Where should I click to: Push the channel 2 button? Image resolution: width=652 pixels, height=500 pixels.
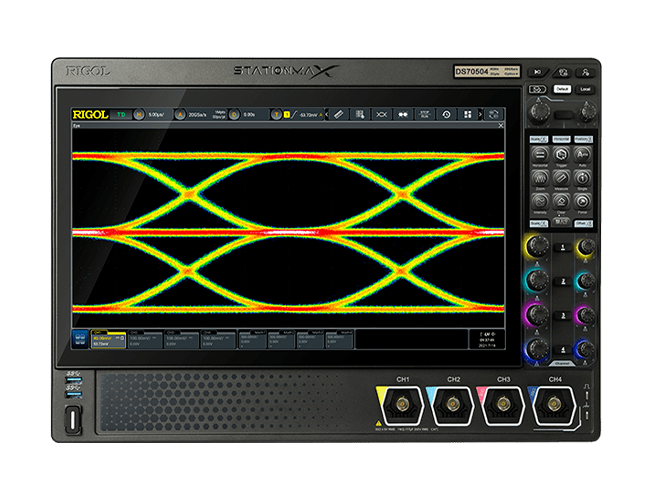tap(563, 282)
